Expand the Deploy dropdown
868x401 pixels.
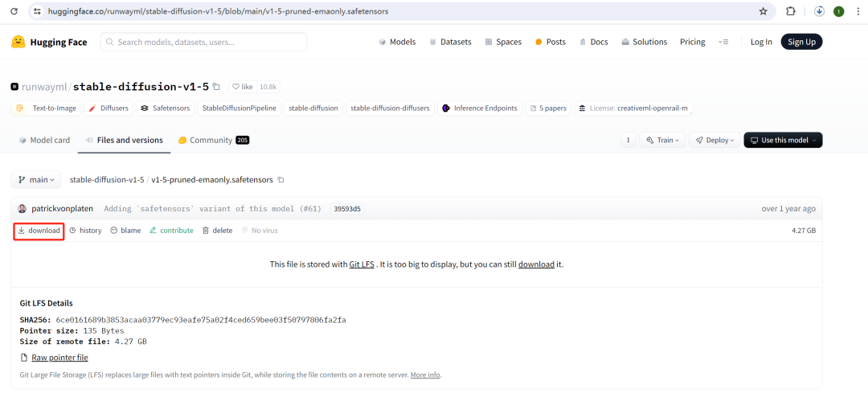click(714, 140)
